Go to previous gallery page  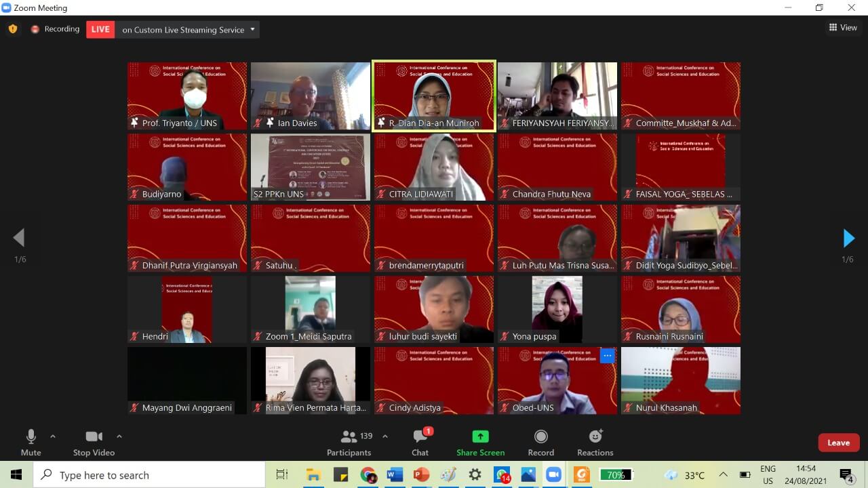coord(19,238)
